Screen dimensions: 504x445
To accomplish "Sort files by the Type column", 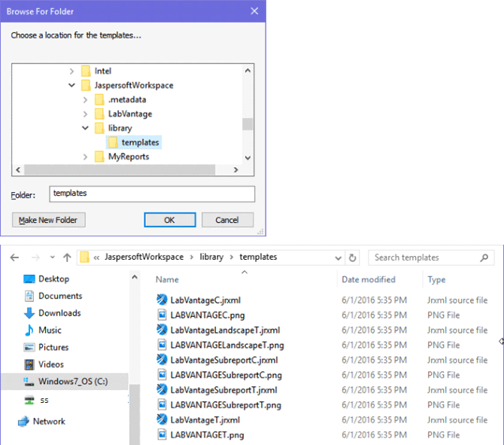I will 436,279.
